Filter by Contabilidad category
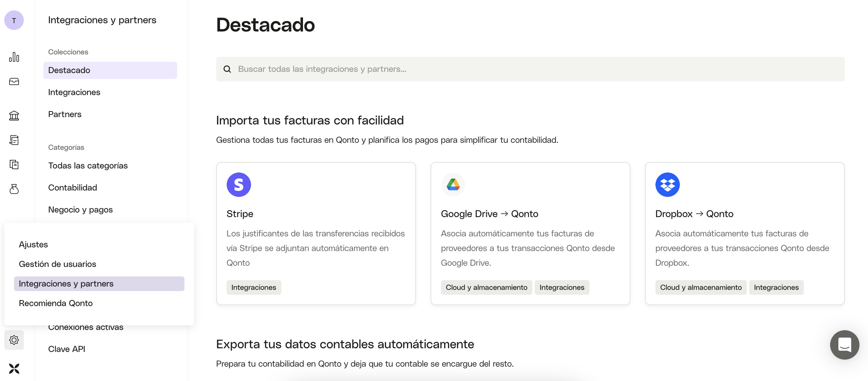The height and width of the screenshot is (381, 868). (72, 188)
